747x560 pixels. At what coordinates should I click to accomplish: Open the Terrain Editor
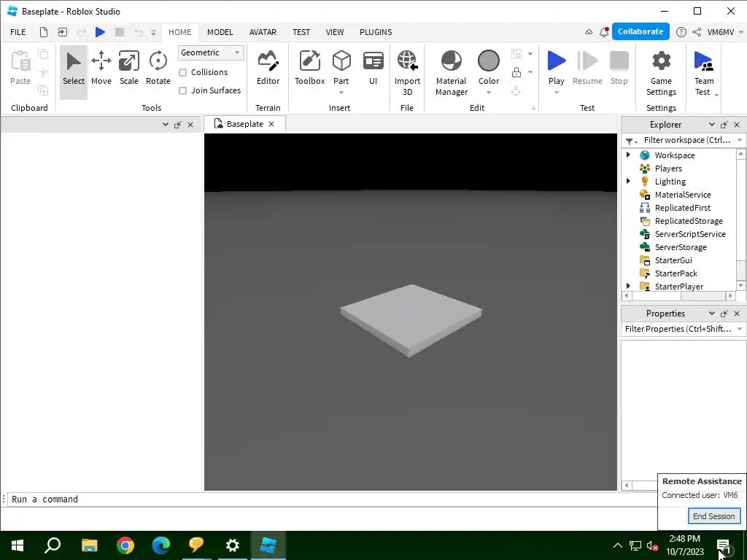click(268, 68)
